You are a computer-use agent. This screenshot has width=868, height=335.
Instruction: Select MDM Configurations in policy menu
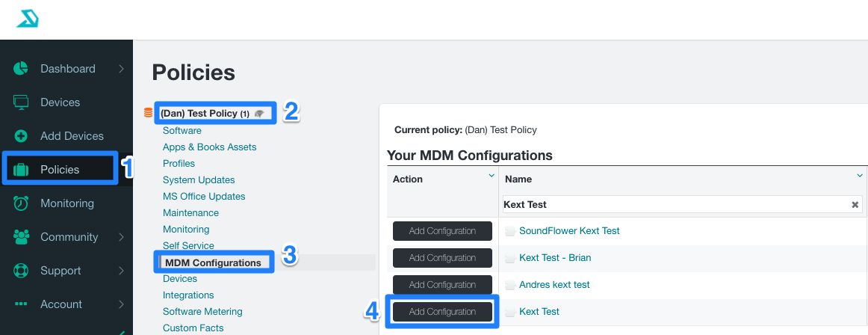(213, 262)
